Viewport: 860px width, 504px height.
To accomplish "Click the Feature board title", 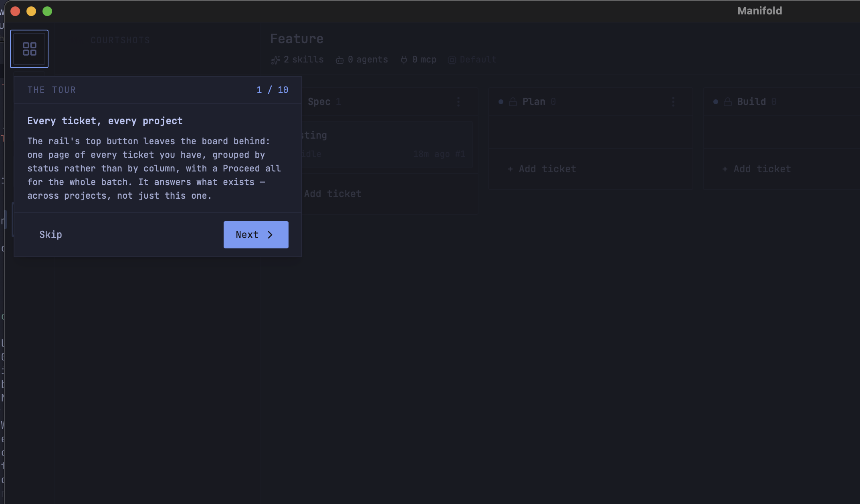I will click(297, 39).
